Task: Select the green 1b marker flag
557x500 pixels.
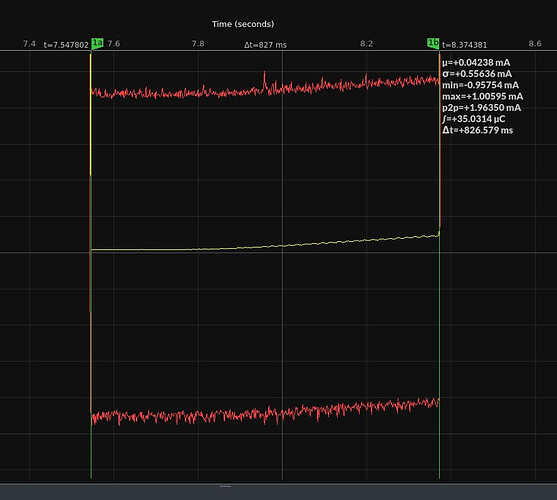Action: point(433,43)
